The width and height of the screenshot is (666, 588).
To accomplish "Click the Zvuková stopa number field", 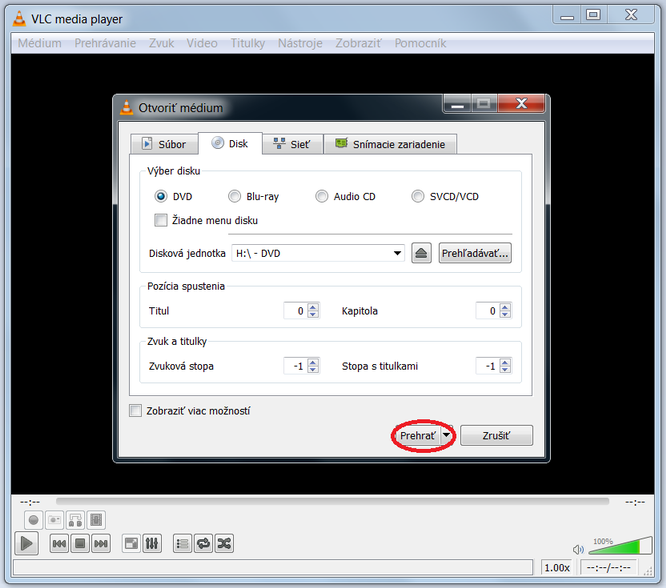I will coord(296,366).
